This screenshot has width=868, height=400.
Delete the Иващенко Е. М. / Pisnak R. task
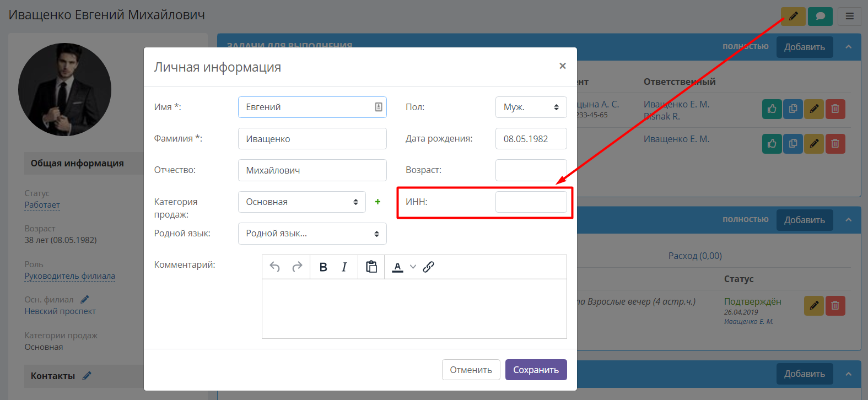click(835, 109)
